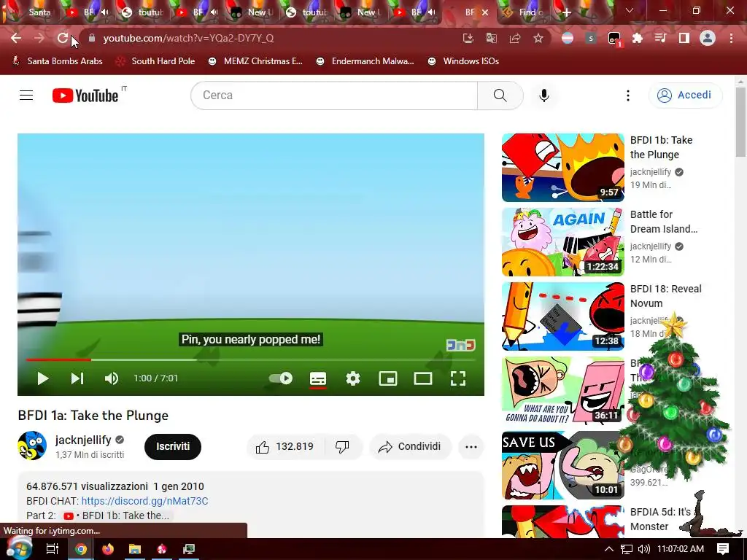Open Firefox from the taskbar

108,549
